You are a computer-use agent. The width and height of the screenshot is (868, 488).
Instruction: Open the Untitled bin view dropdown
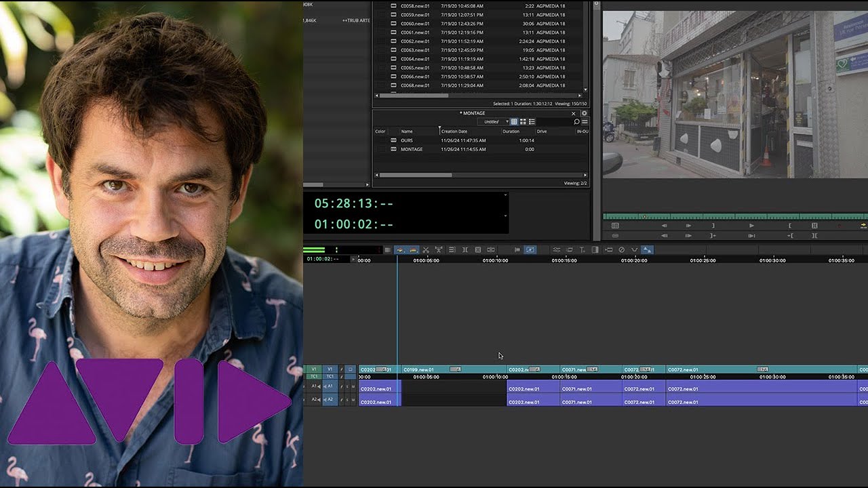[x=494, y=121]
